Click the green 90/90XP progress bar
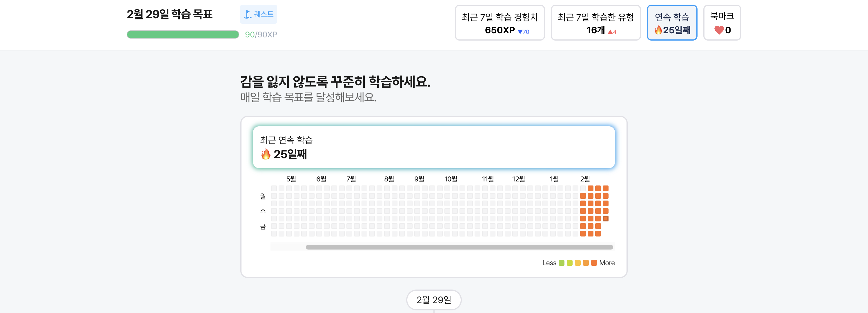Viewport: 868px width, 313px height. pos(183,35)
